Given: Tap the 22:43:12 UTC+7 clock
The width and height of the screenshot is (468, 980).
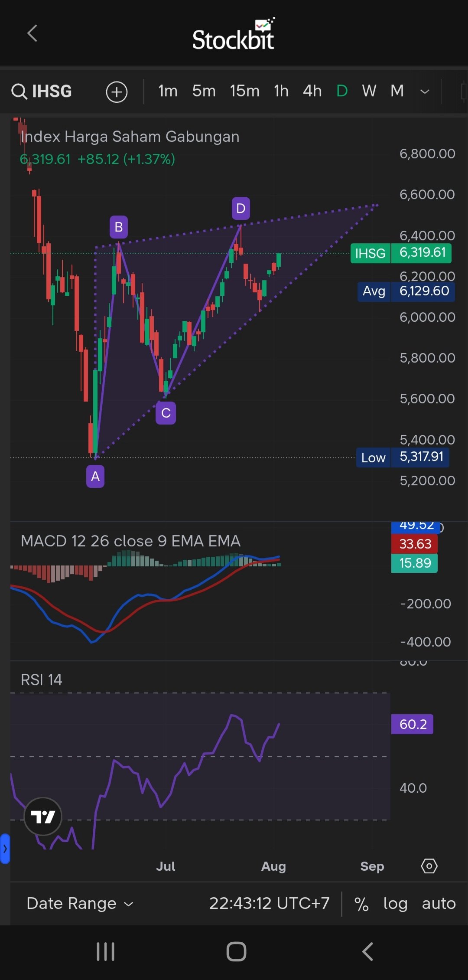Looking at the screenshot, I should pyautogui.click(x=269, y=903).
